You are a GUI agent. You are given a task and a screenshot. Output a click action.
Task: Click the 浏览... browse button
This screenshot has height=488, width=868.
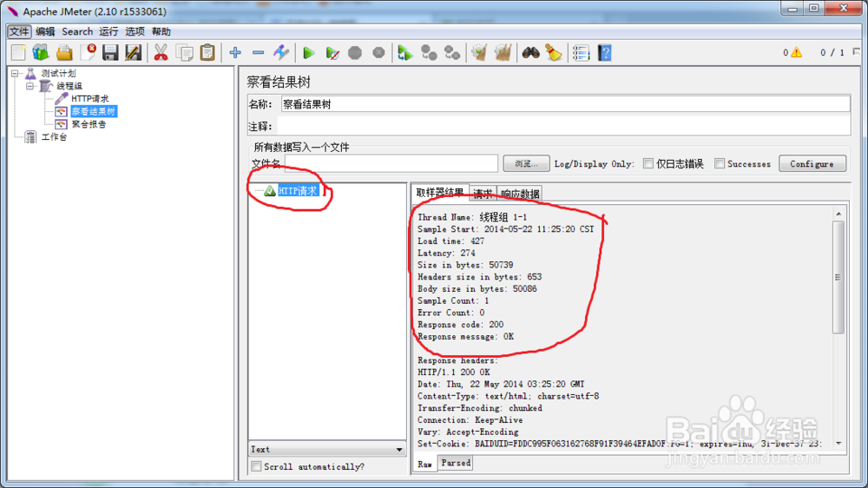(526, 163)
